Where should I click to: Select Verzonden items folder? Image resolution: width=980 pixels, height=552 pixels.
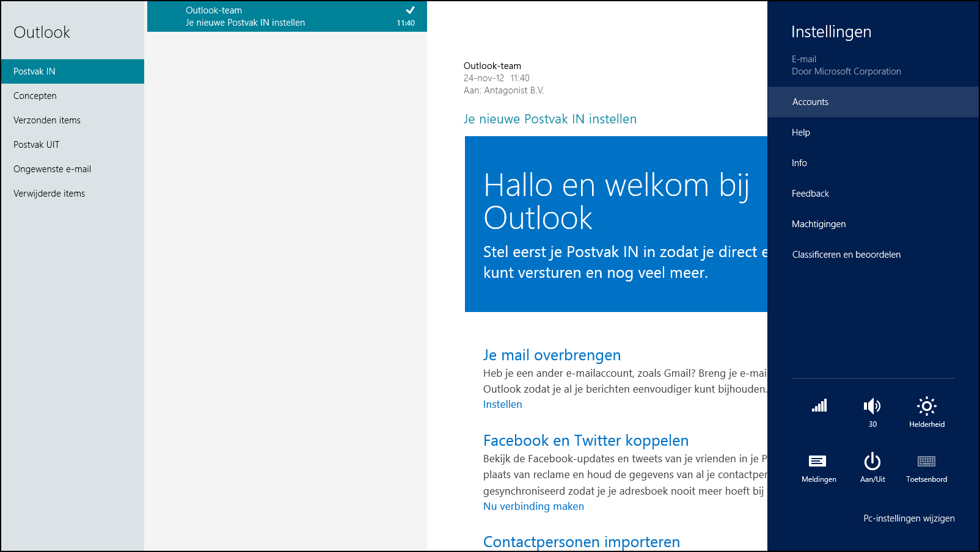point(73,120)
